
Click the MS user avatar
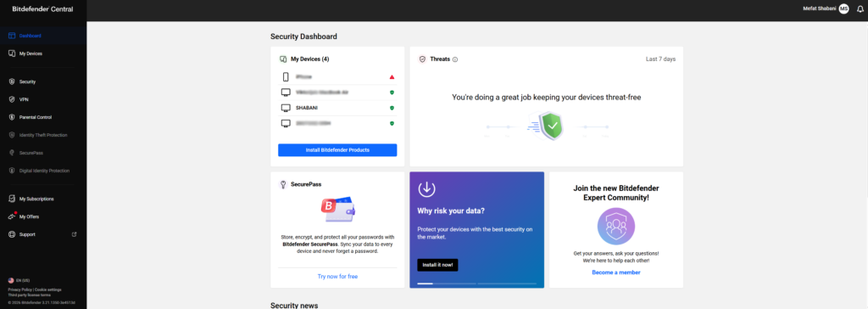[843, 8]
